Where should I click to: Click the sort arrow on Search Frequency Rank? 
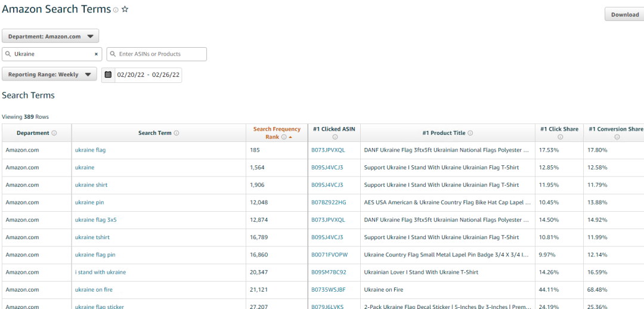click(x=290, y=137)
